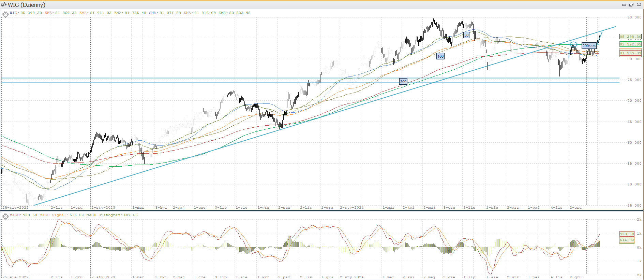
Task: Click the main price chart pan control
Action: pos(5,14)
